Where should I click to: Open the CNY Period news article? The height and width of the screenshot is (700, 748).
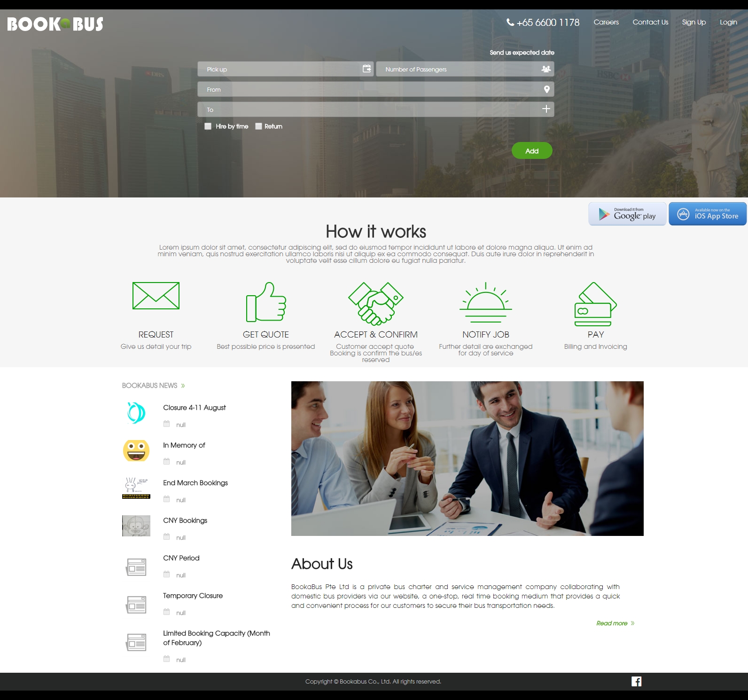point(181,558)
